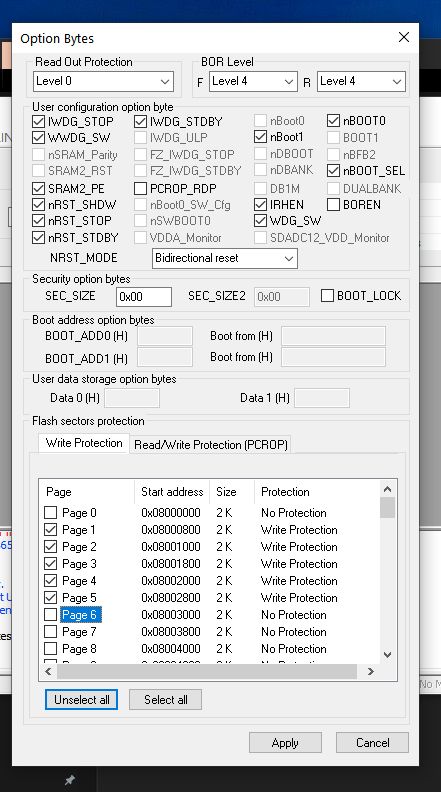The width and height of the screenshot is (441, 792).
Task: Click the page list scroll down arrow
Action: click(387, 655)
